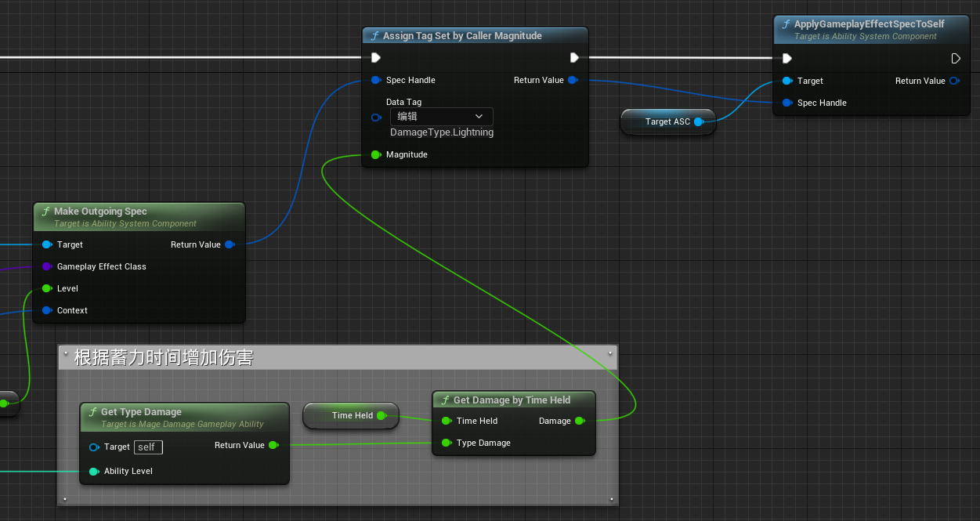Click the Target ASC variable output pin
This screenshot has width=980, height=521.
[699, 121]
